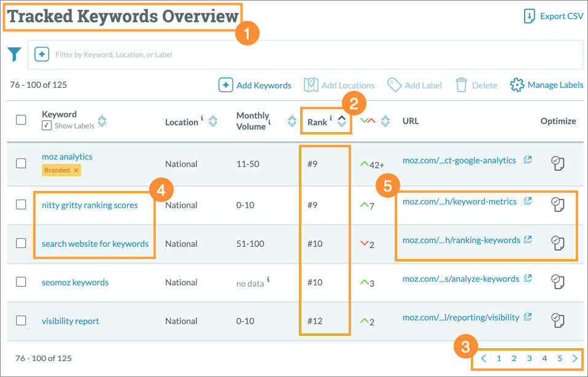Screen dimensions: 588x377
Task: Click the Export CSV download icon
Action: pyautogui.click(x=529, y=15)
